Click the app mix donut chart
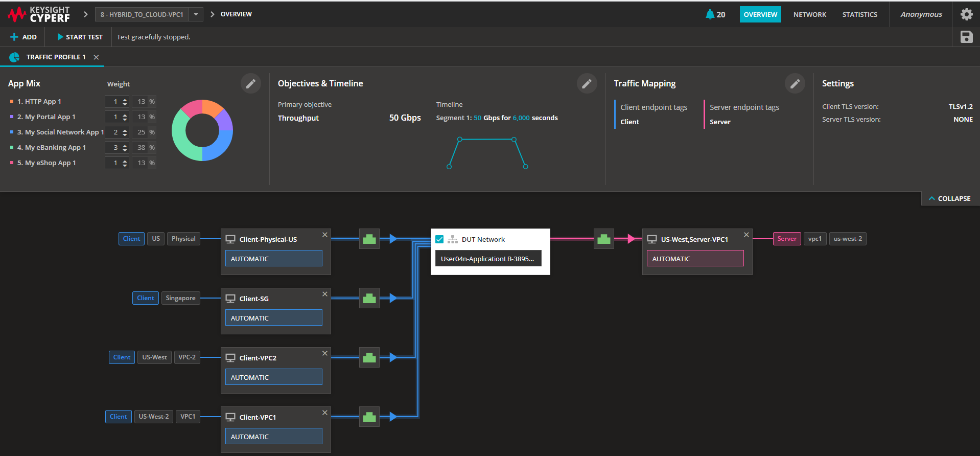The width and height of the screenshot is (980, 456). pos(202,130)
